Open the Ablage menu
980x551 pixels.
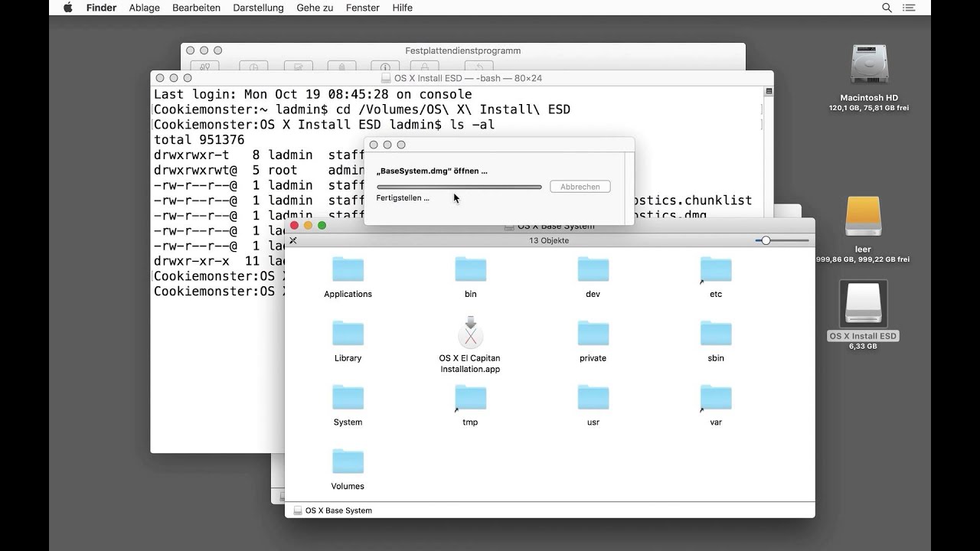coord(144,8)
